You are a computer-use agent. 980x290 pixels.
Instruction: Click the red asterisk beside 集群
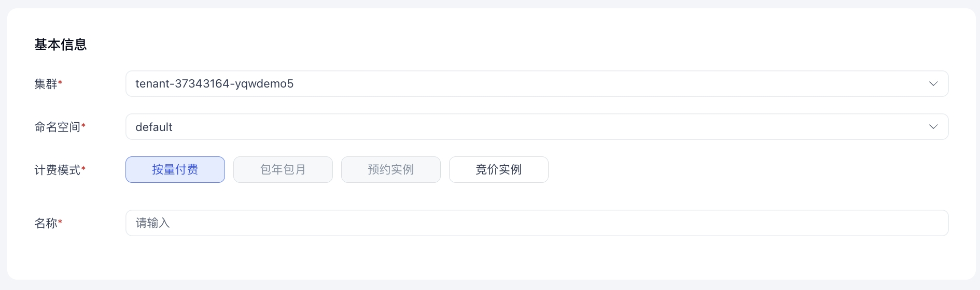click(x=60, y=82)
